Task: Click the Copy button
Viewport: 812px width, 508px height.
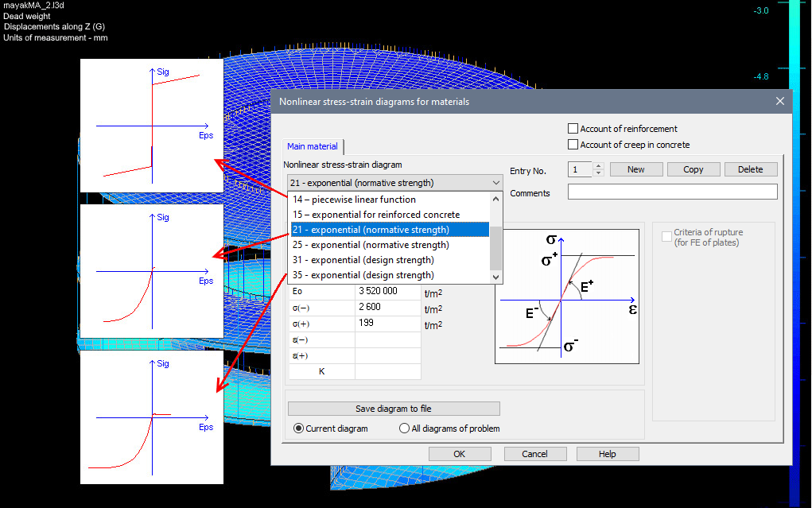Action: [x=693, y=169]
